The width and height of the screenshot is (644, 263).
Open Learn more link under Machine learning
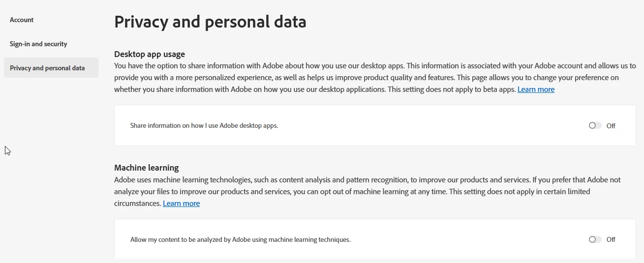[181, 204]
